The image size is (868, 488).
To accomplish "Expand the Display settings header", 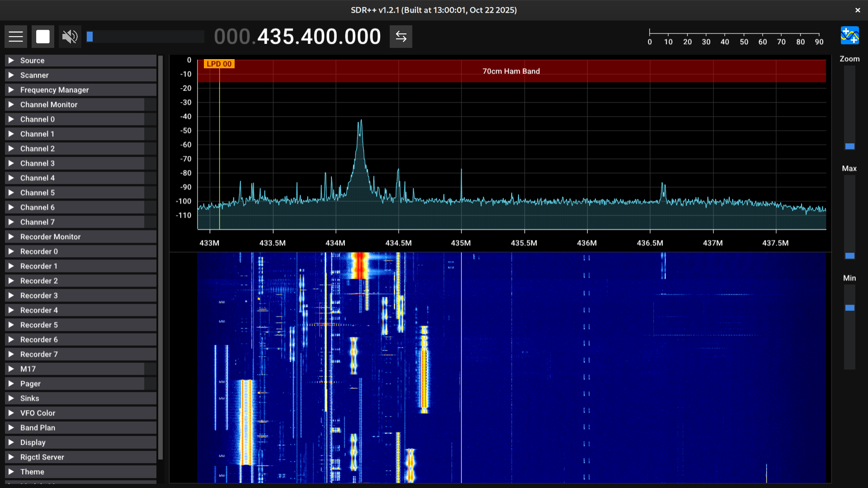I will coord(33,442).
